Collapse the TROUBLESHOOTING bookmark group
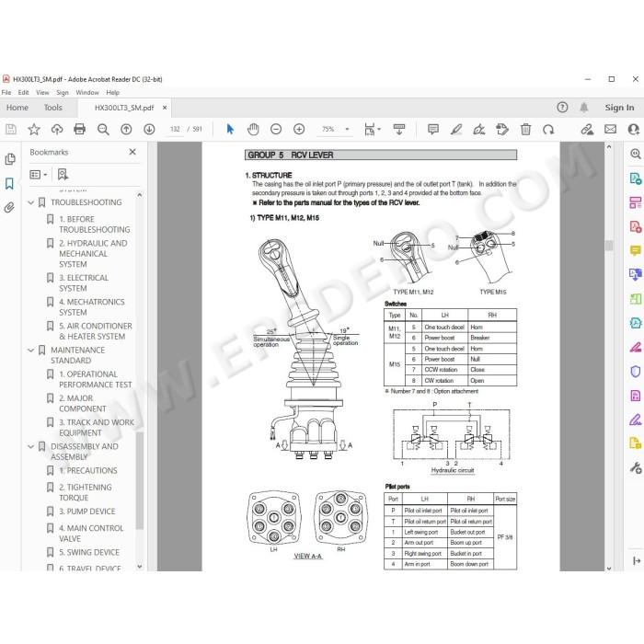The image size is (644, 644). [x=30, y=202]
